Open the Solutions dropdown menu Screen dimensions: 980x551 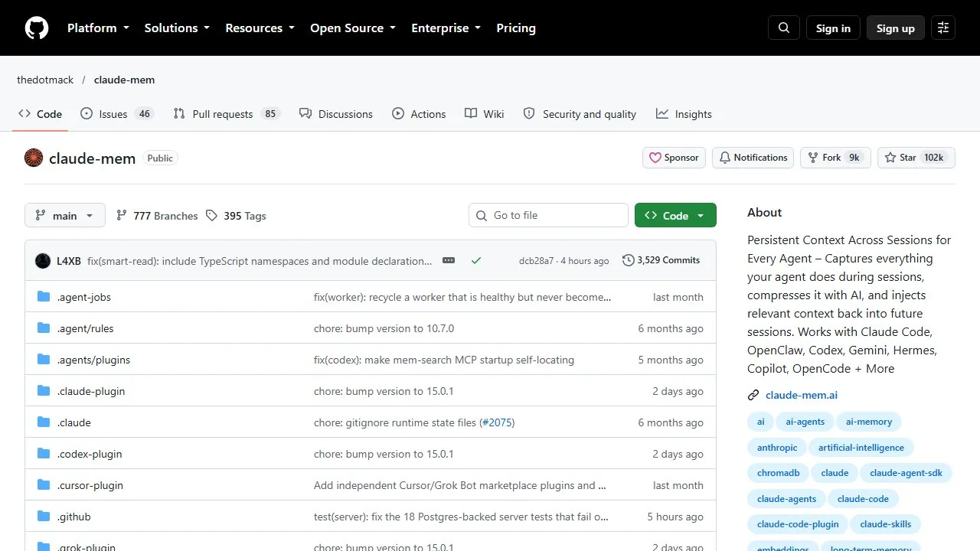coord(177,28)
